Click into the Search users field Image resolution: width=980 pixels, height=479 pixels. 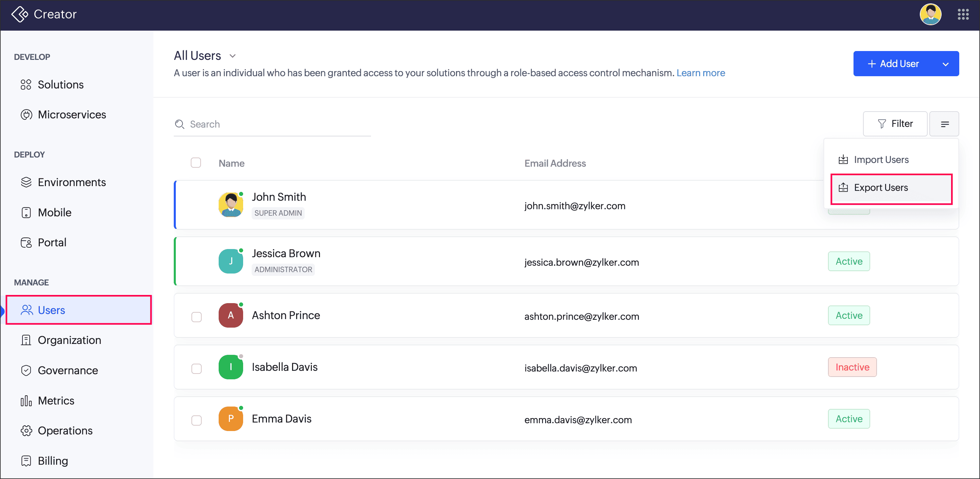(x=272, y=124)
